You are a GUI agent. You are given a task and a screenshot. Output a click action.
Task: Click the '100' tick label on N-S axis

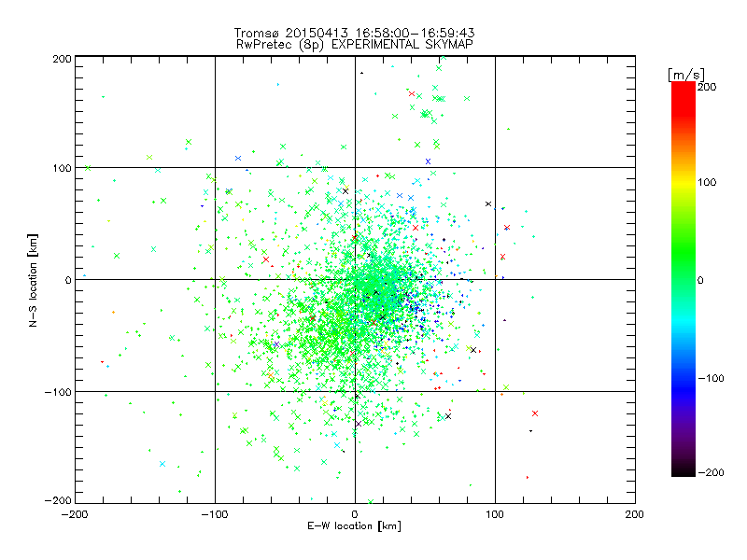pos(62,168)
